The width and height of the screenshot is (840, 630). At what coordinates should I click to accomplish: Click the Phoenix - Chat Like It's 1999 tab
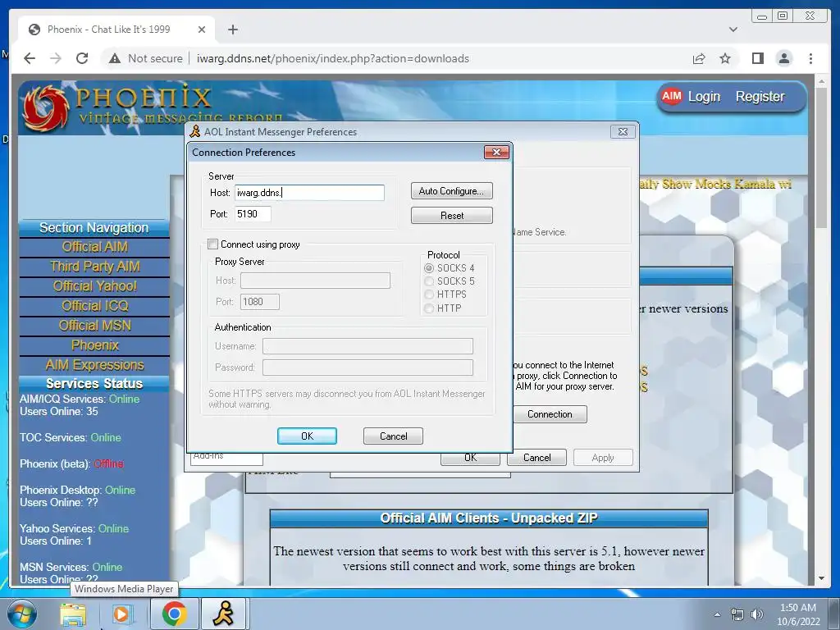pyautogui.click(x=116, y=30)
